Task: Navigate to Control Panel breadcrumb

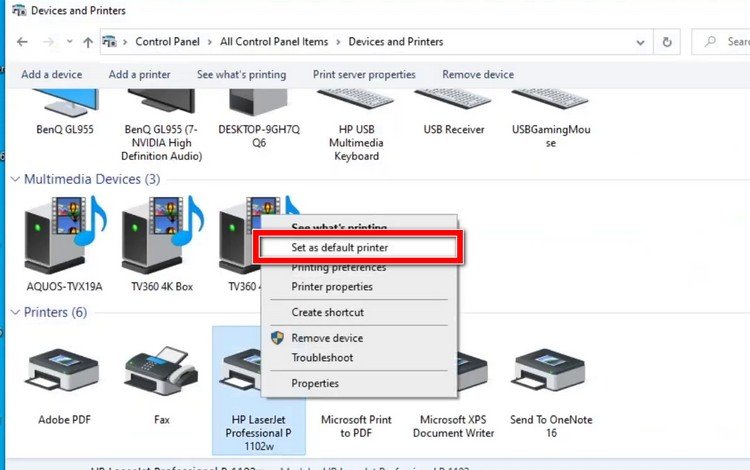Action: [x=167, y=42]
